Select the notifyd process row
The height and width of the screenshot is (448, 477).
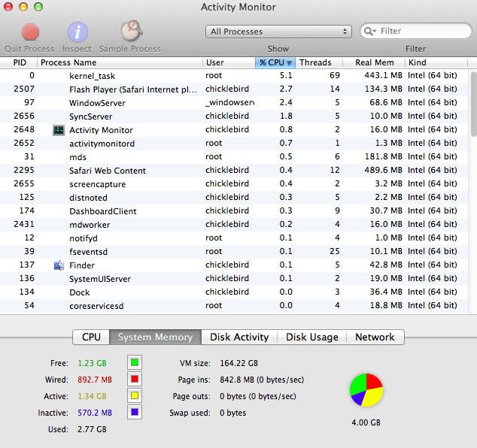(x=234, y=238)
